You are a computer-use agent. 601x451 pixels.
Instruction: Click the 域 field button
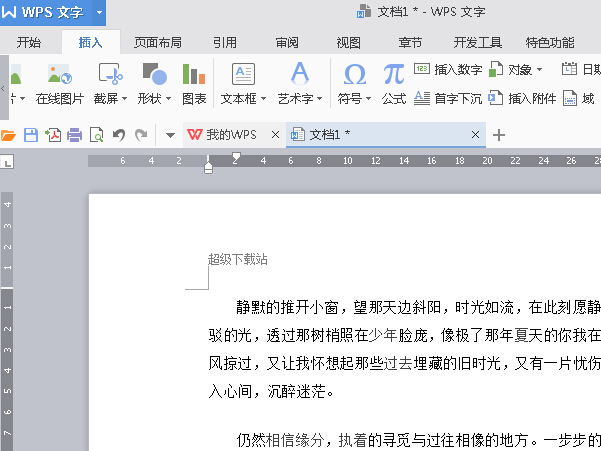click(579, 98)
